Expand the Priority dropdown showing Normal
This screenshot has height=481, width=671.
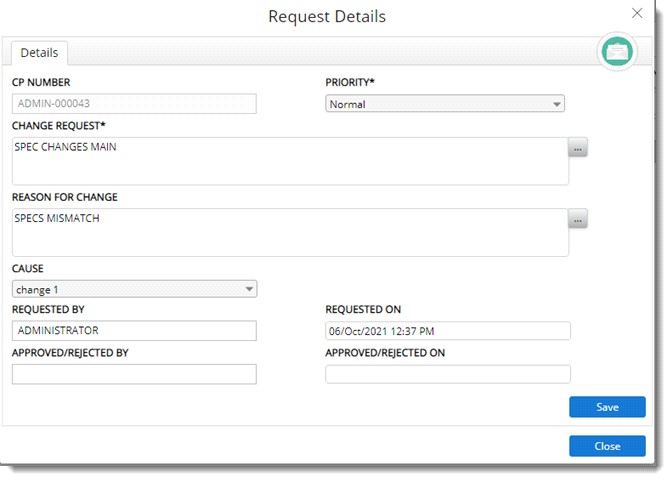pos(445,104)
